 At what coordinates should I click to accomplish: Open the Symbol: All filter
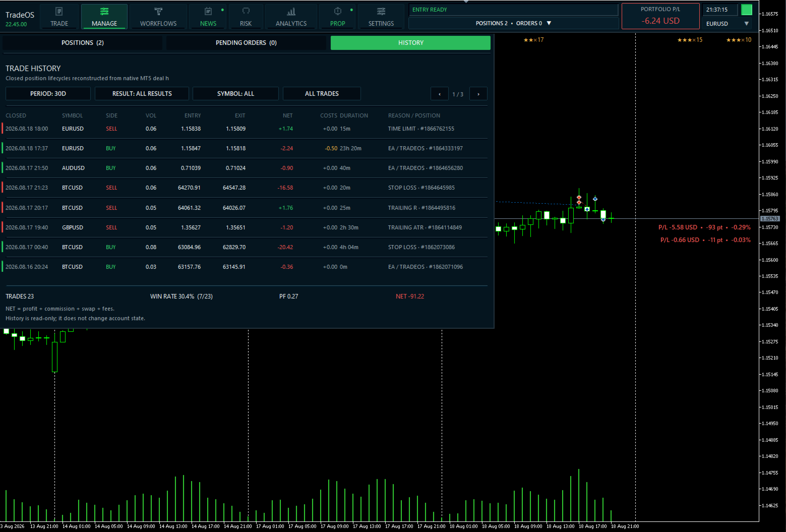[235, 94]
